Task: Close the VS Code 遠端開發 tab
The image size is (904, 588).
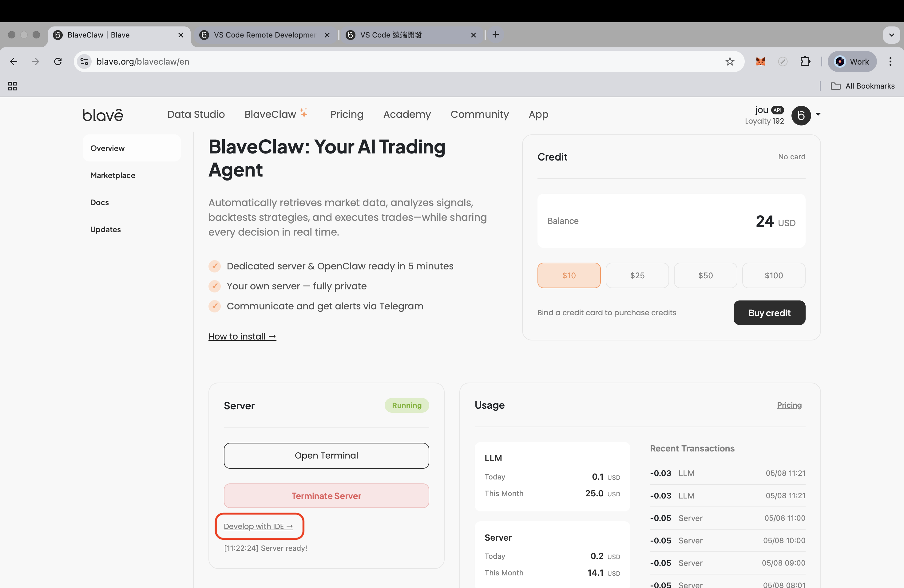Action: [473, 35]
